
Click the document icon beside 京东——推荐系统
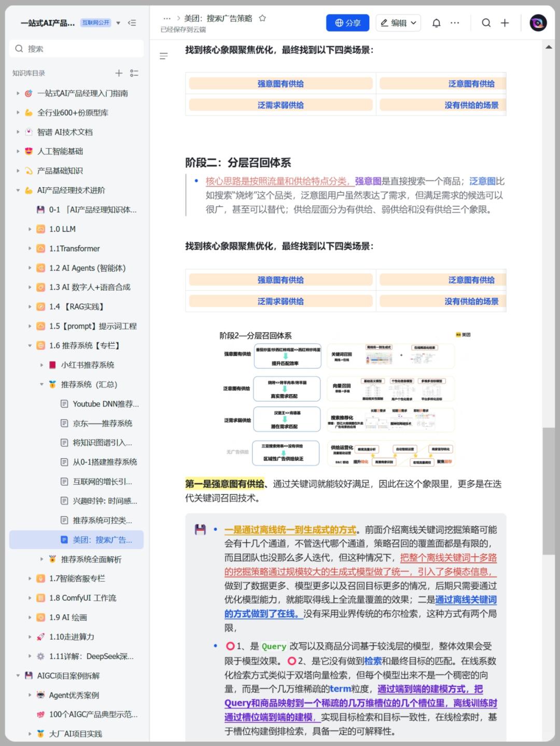[64, 424]
